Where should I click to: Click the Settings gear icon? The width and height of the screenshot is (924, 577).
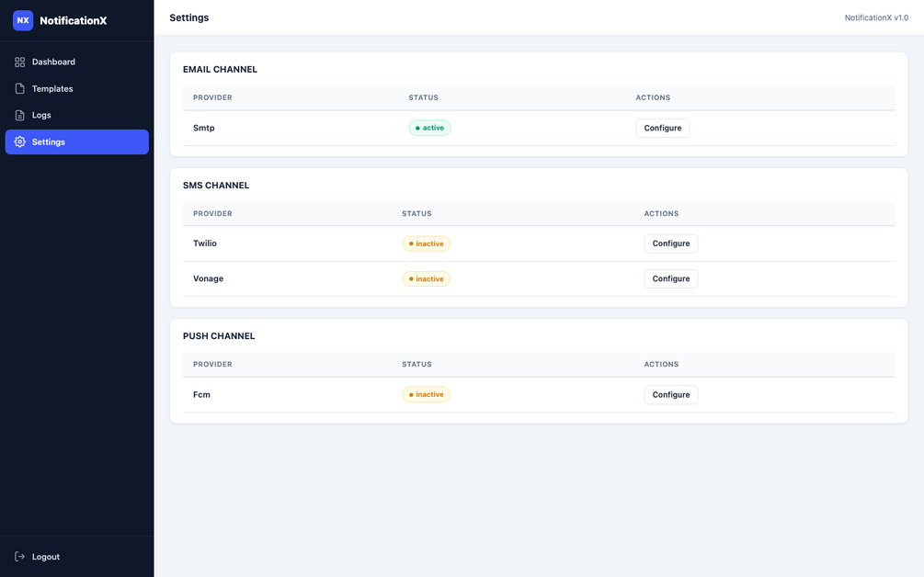pos(19,141)
